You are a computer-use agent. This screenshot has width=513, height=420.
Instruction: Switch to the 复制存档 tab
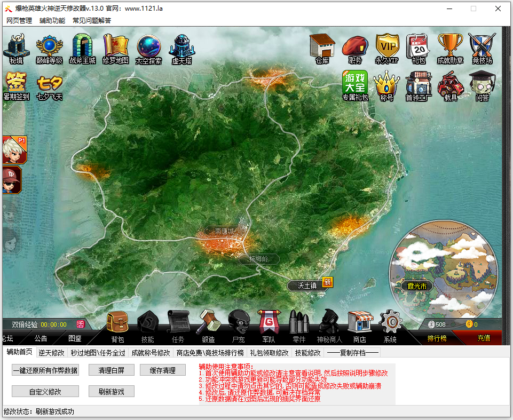tap(353, 353)
